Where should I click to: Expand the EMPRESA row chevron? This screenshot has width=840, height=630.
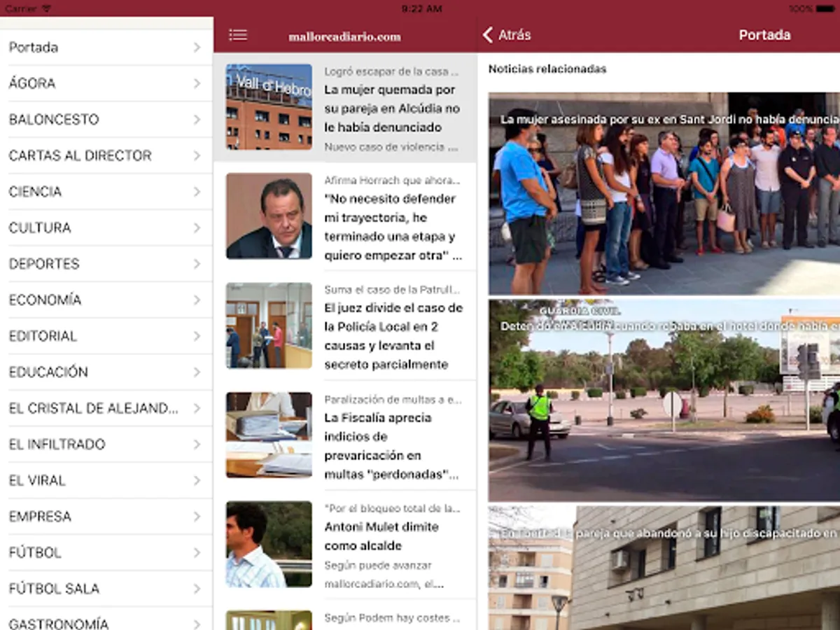[x=197, y=517]
